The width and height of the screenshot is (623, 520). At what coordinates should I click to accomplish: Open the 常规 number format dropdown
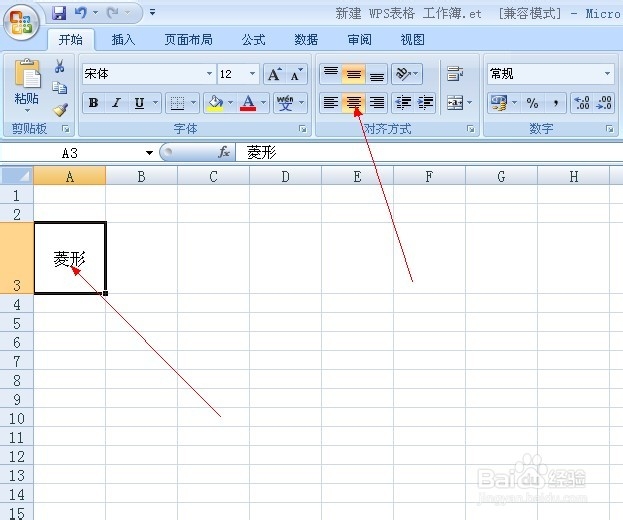(607, 73)
